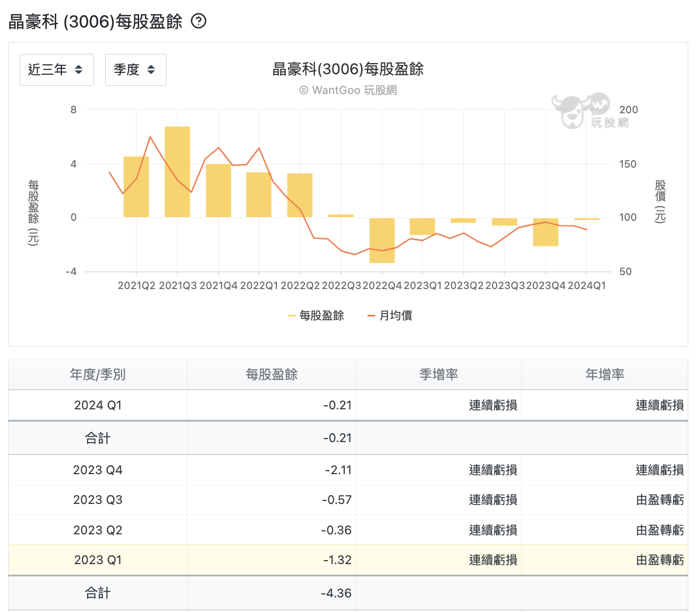
Task: Click the 季增率 column header
Action: tap(438, 374)
